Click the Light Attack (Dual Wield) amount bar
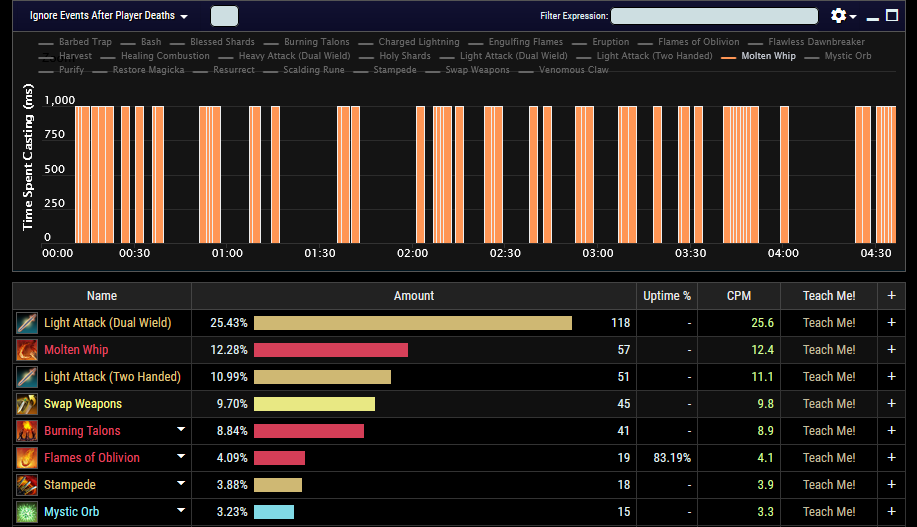The image size is (917, 527). coord(413,323)
